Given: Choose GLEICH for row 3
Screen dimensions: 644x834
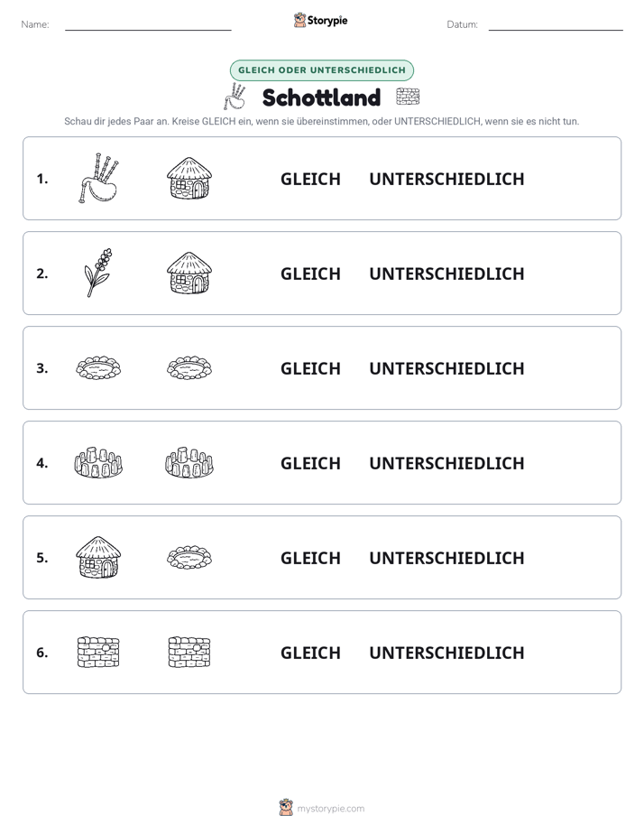Looking at the screenshot, I should 310,368.
